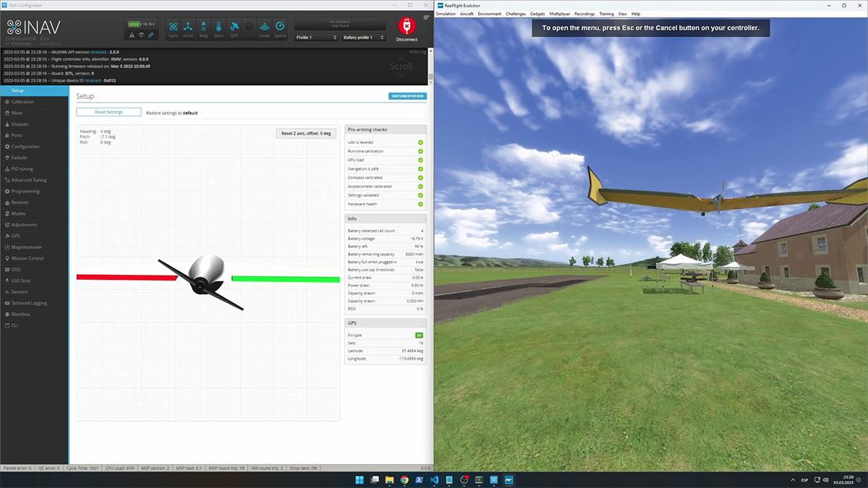Screen dimensions: 868x488
Task: Open RealFlight Aircraft menu
Action: coord(467,14)
